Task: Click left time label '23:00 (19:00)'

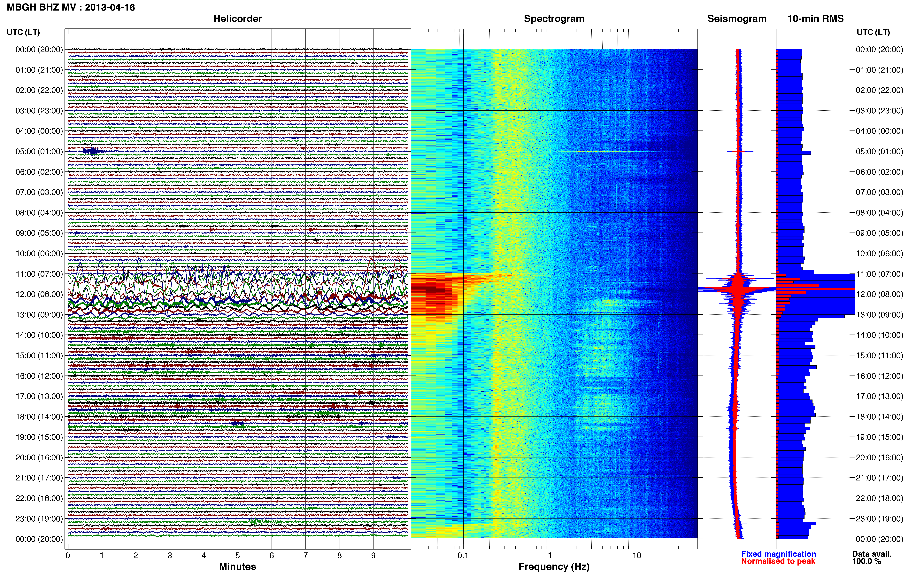Action: 39,519
